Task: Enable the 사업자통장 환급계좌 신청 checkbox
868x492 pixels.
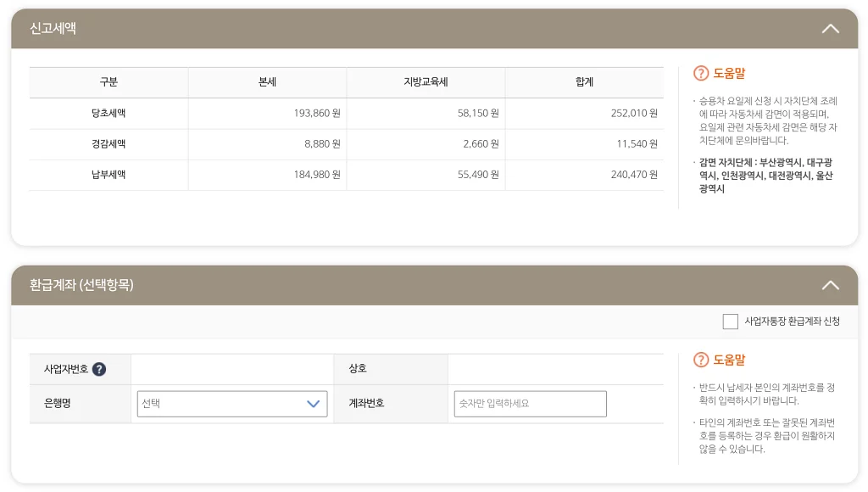Action: pos(730,321)
